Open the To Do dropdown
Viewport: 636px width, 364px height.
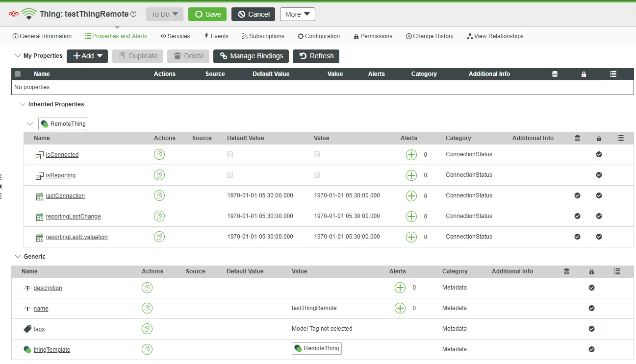click(x=165, y=14)
